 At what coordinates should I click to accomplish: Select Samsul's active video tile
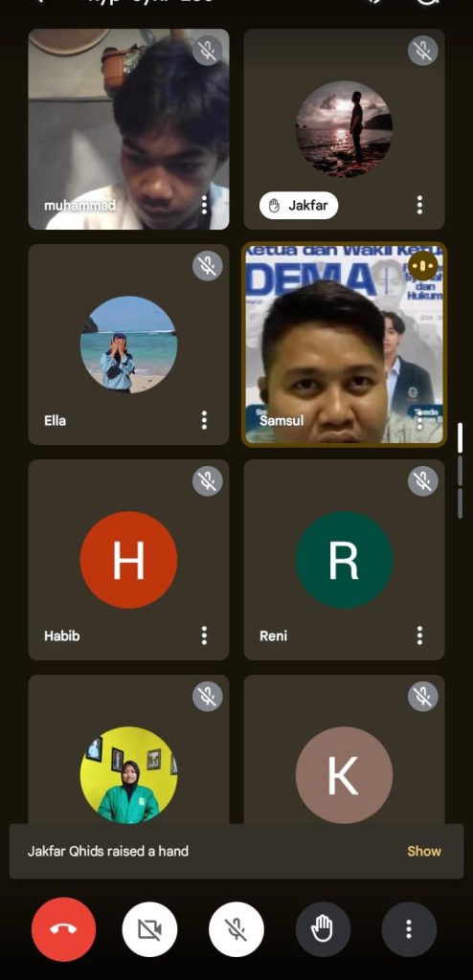click(x=344, y=345)
